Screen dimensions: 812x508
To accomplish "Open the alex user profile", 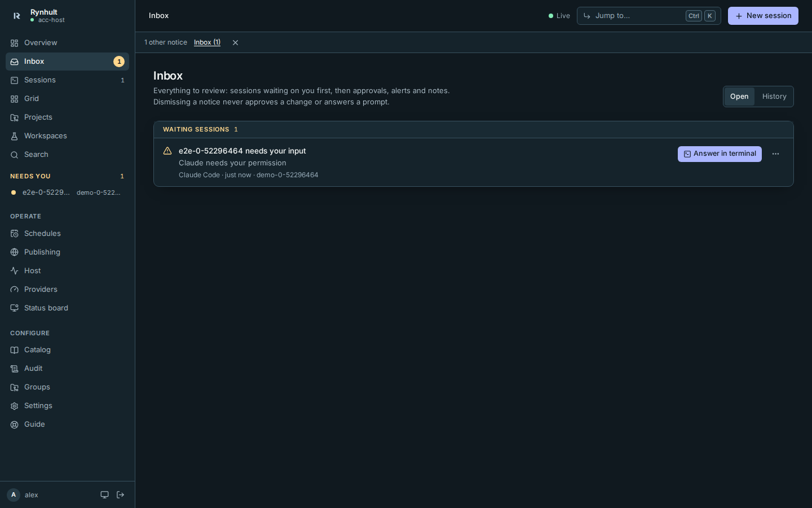I will 24,495.
